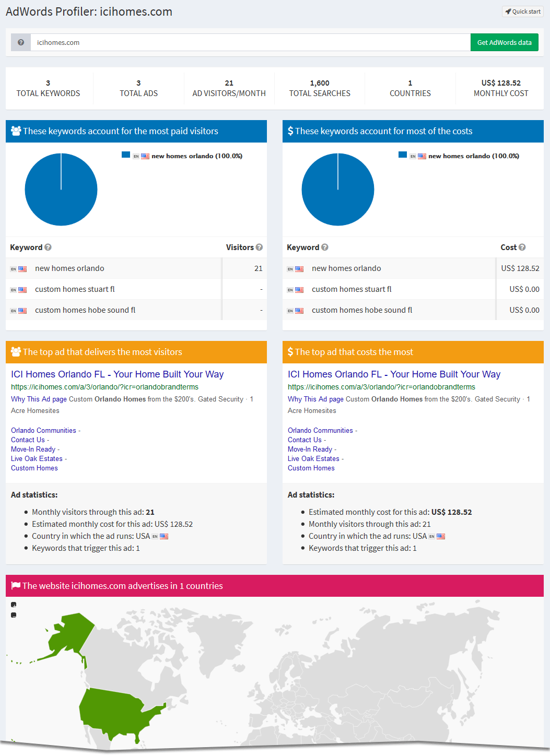
Task: Click the help icon beside the domain field
Action: 21,43
